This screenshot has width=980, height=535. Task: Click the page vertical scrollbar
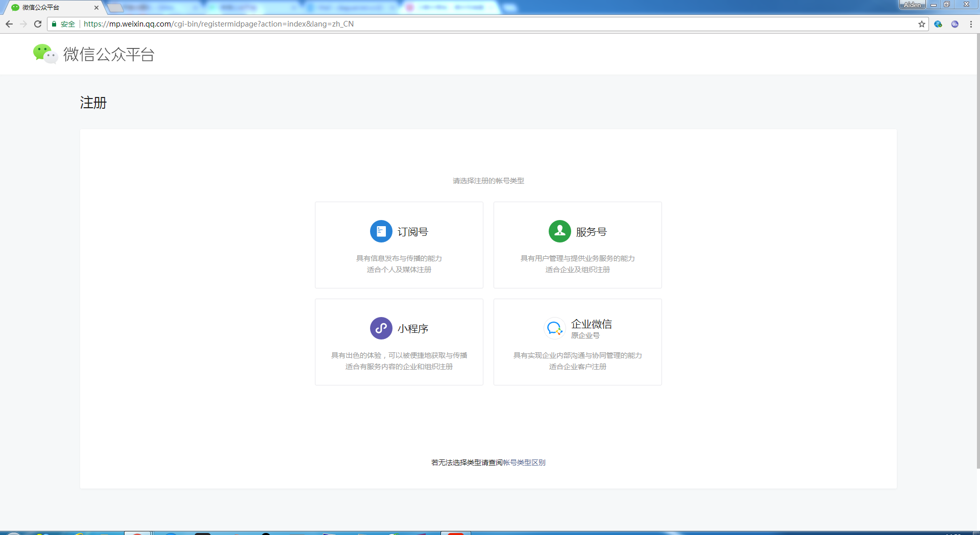(977, 250)
